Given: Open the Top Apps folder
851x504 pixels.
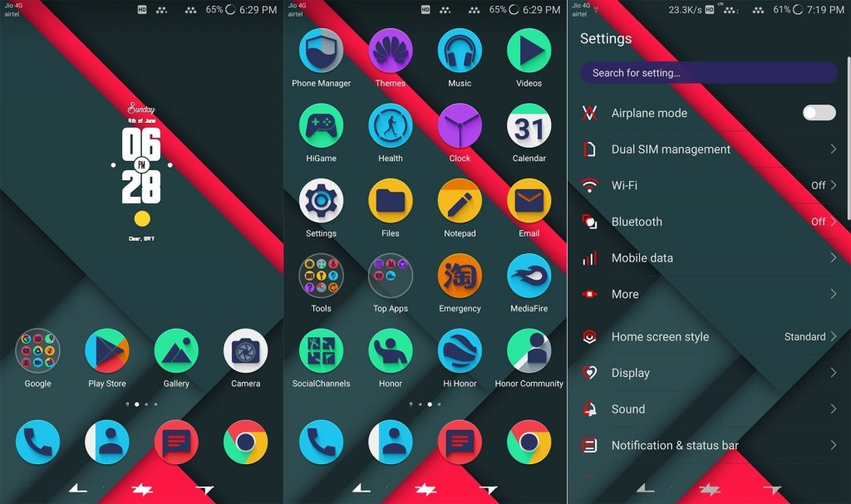Looking at the screenshot, I should (391, 276).
